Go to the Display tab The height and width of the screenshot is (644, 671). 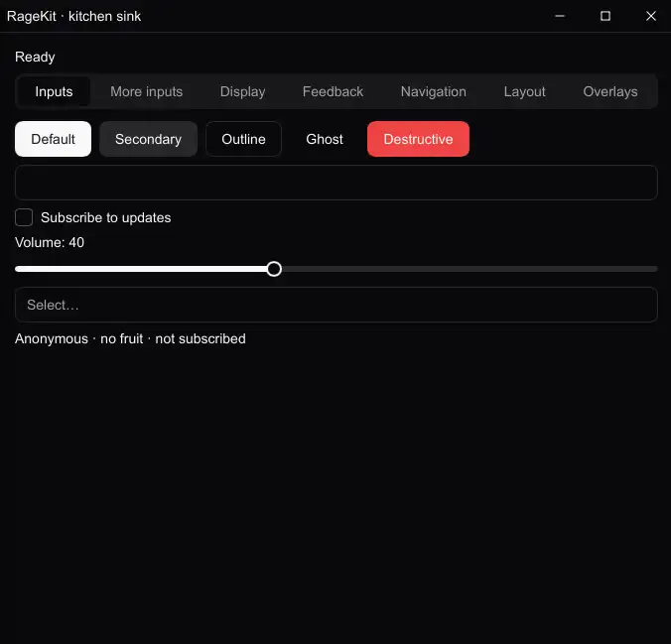click(x=242, y=91)
